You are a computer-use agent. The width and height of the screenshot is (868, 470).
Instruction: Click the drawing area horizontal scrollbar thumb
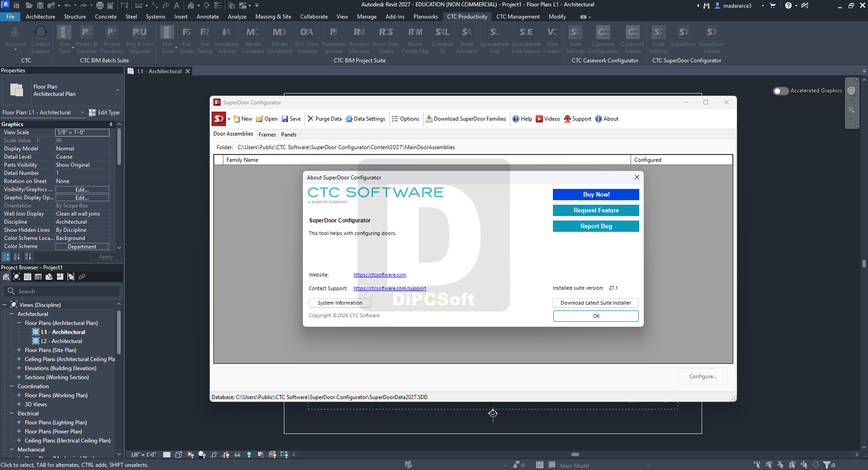(575, 455)
